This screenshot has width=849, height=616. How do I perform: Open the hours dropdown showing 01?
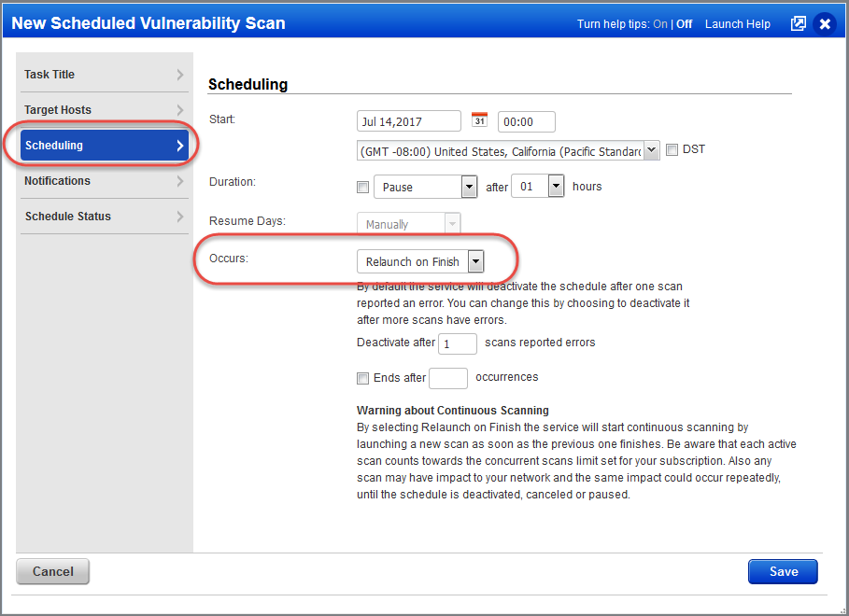(556, 187)
